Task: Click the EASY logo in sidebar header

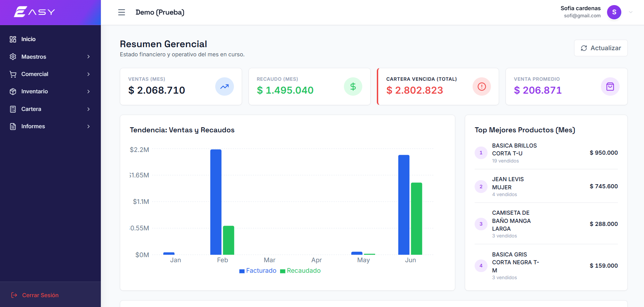Action: [x=34, y=12]
